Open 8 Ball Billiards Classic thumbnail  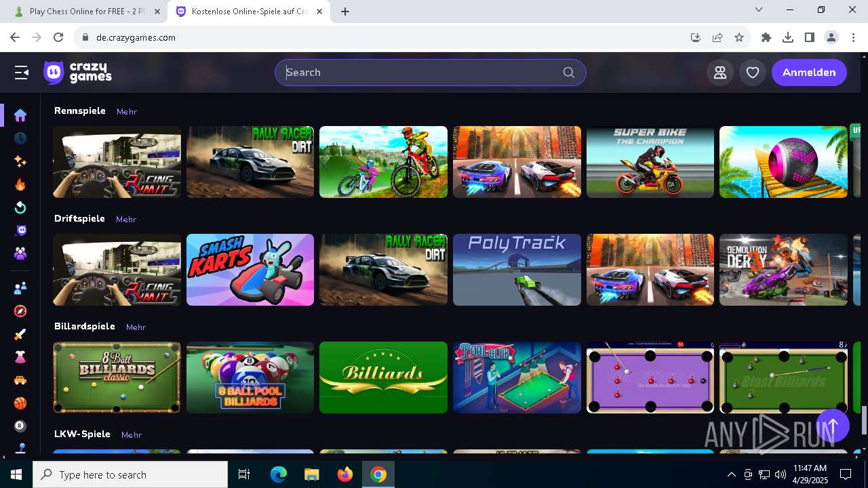(x=117, y=378)
